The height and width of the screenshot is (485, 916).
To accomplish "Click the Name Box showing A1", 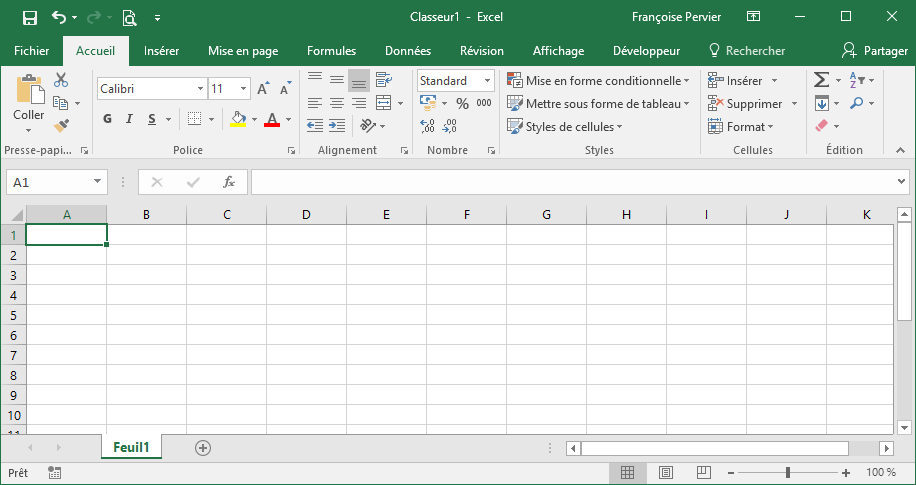I will pyautogui.click(x=48, y=182).
